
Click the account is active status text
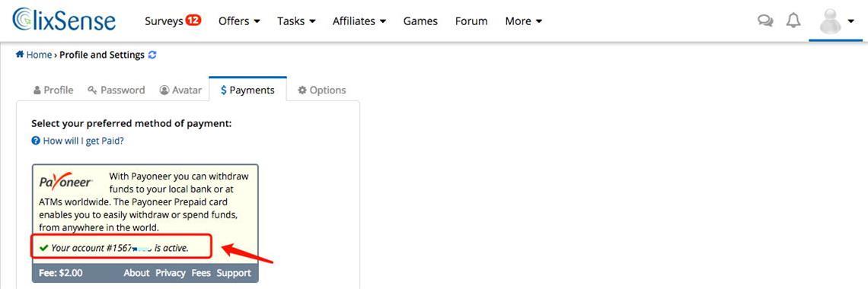point(120,248)
